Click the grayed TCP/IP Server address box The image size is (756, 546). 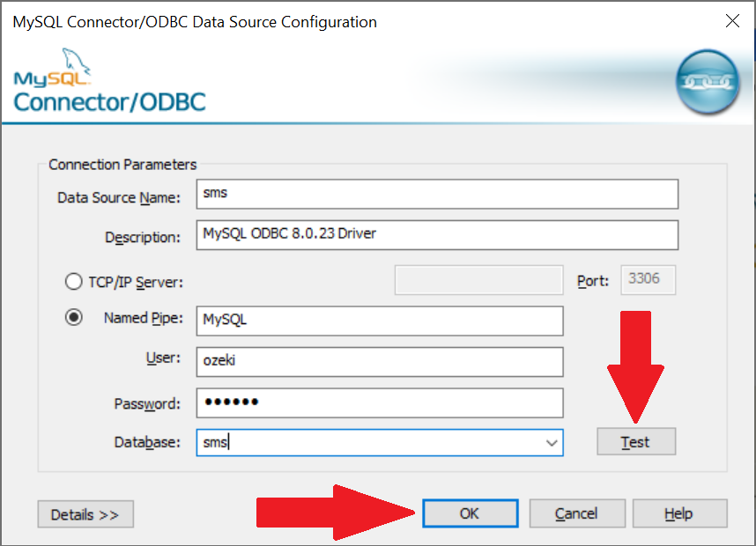[x=478, y=280]
